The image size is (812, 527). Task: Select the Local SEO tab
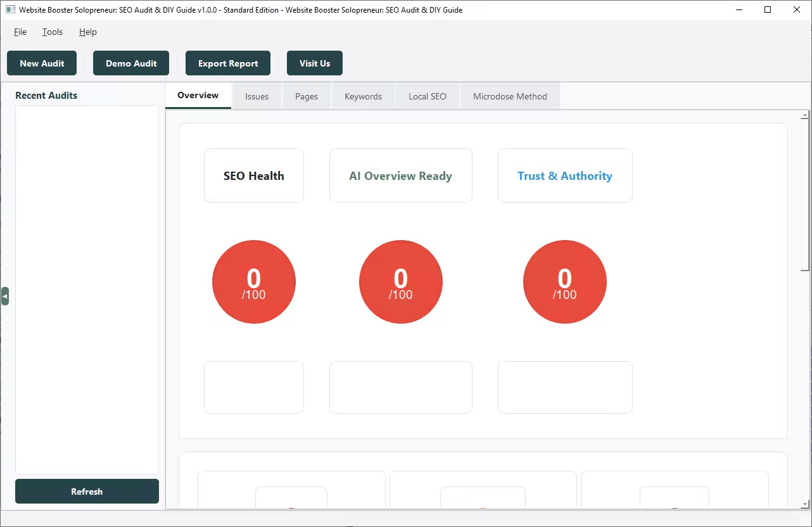(428, 96)
